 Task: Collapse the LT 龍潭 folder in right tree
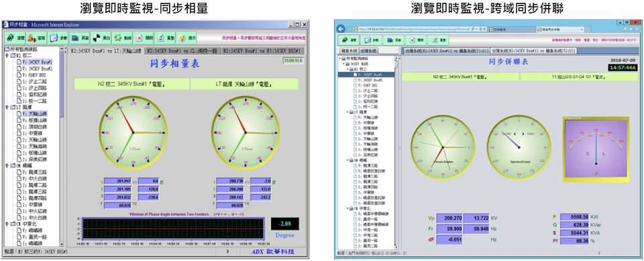click(x=348, y=112)
